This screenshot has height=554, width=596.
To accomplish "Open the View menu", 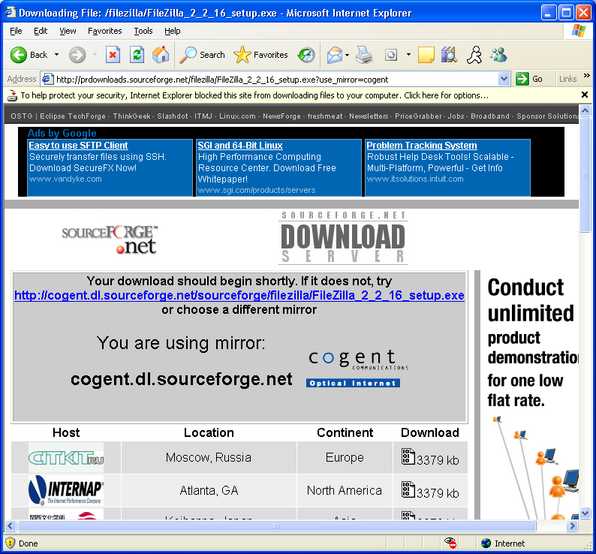I will click(68, 31).
